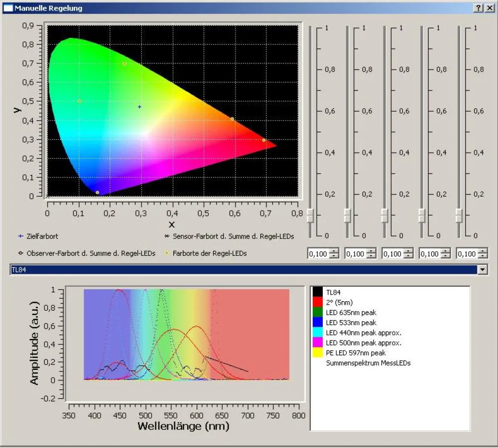The width and height of the screenshot is (498, 448).
Task: Click the help question mark button
Action: [x=479, y=8]
